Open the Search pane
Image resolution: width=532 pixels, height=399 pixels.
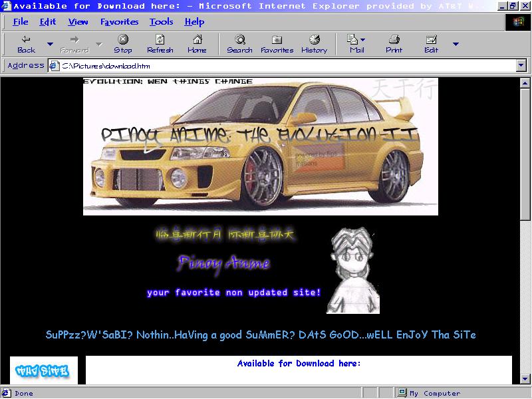pos(239,44)
